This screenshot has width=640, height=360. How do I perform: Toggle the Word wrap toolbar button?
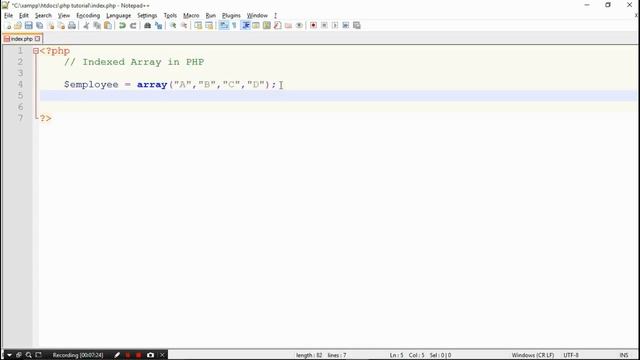pyautogui.click(x=224, y=25)
